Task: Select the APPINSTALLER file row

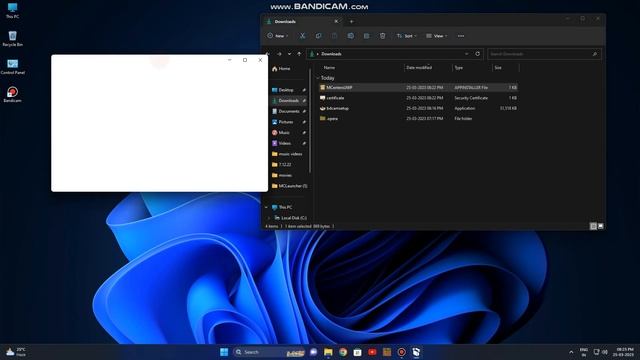Action: click(418, 87)
